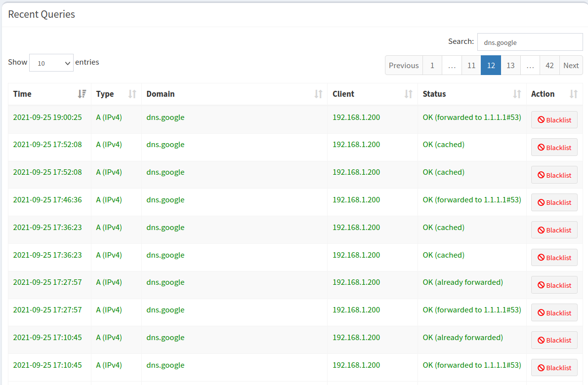
Task: Blacklist the 19:00:25 query
Action: click(554, 120)
